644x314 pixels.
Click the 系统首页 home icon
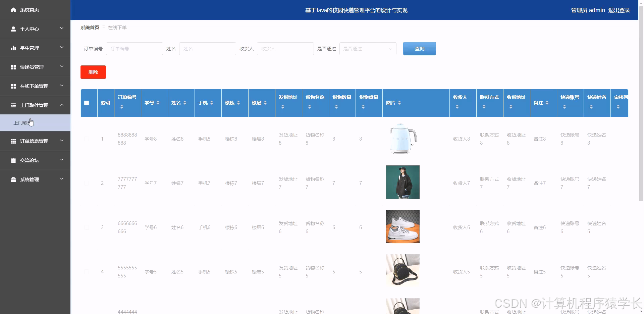click(x=13, y=10)
